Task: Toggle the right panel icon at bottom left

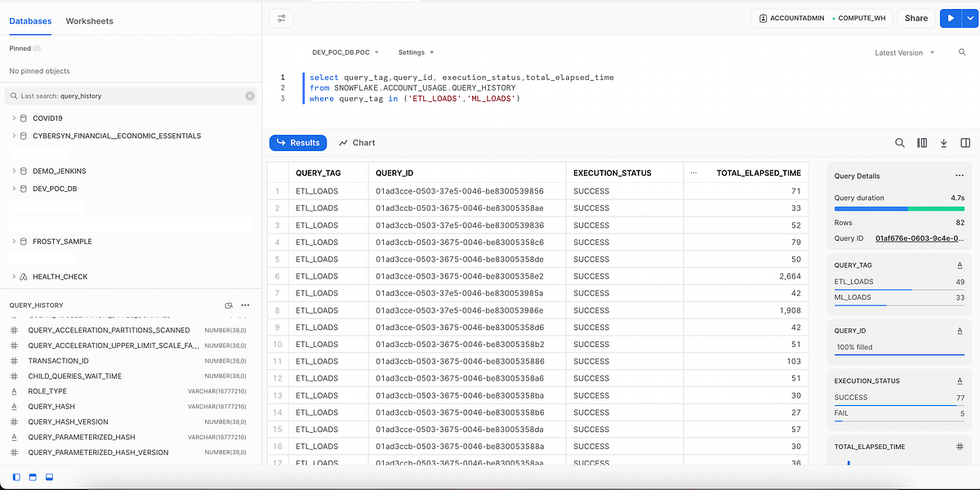Action: pyautogui.click(x=49, y=476)
